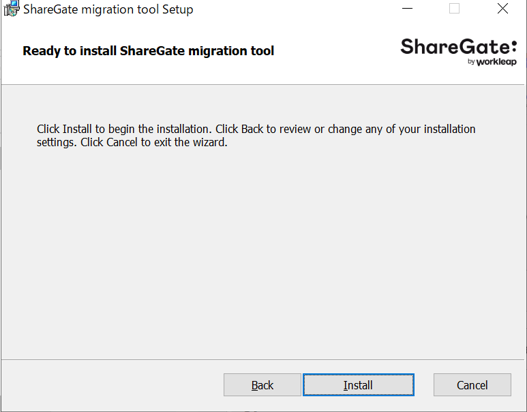Click blank white header banner space
The width and height of the screenshot is (527, 412).
coord(336,50)
